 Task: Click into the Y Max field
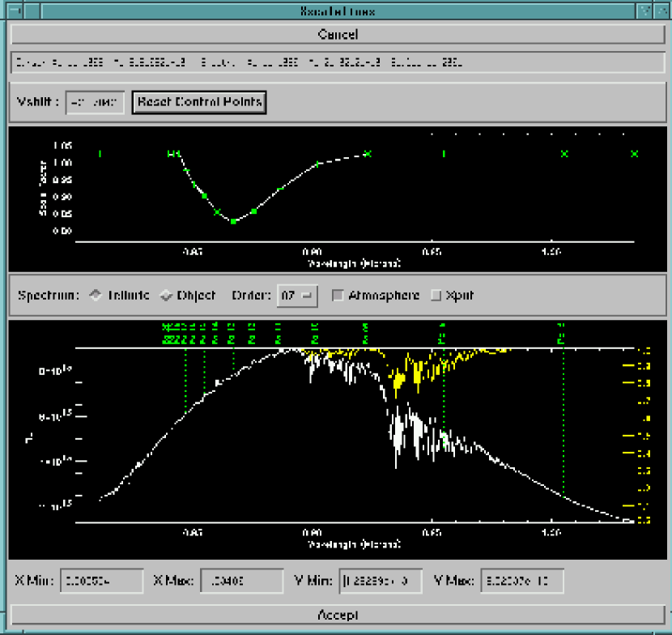522,581
